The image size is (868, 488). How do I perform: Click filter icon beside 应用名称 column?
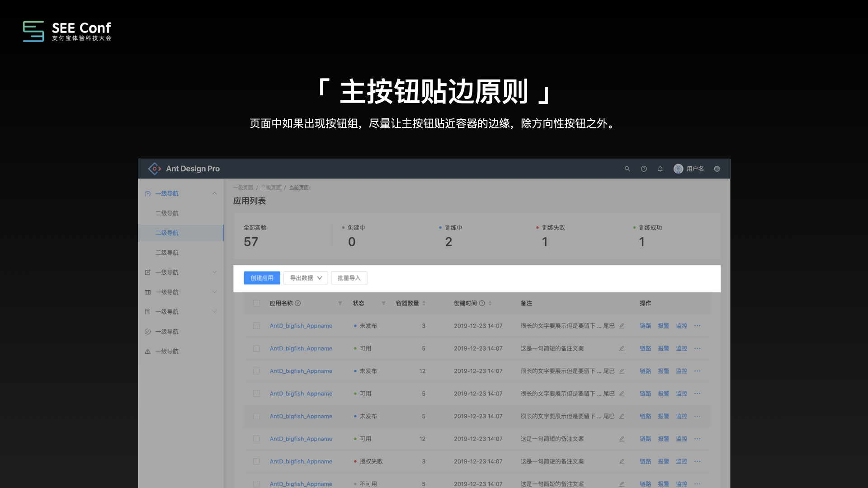click(340, 303)
